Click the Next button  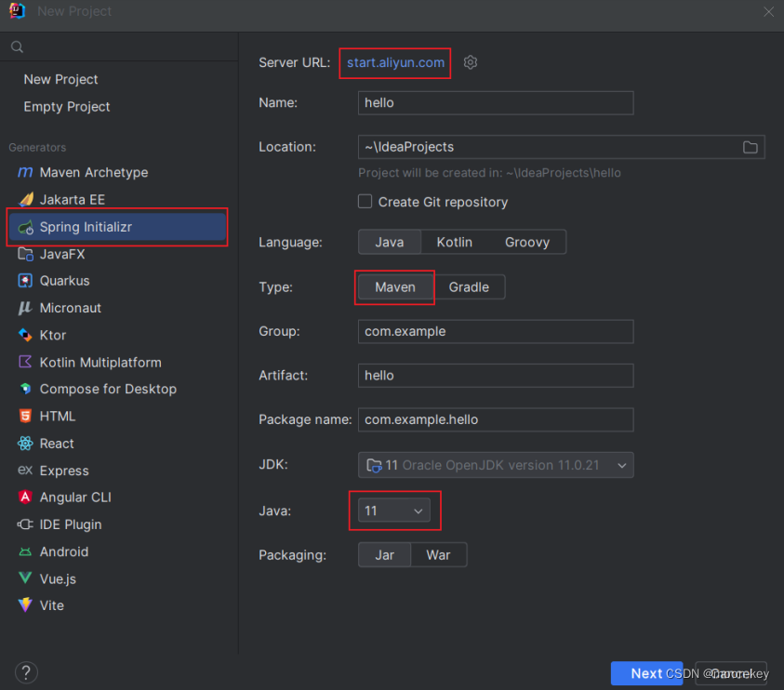click(x=646, y=673)
